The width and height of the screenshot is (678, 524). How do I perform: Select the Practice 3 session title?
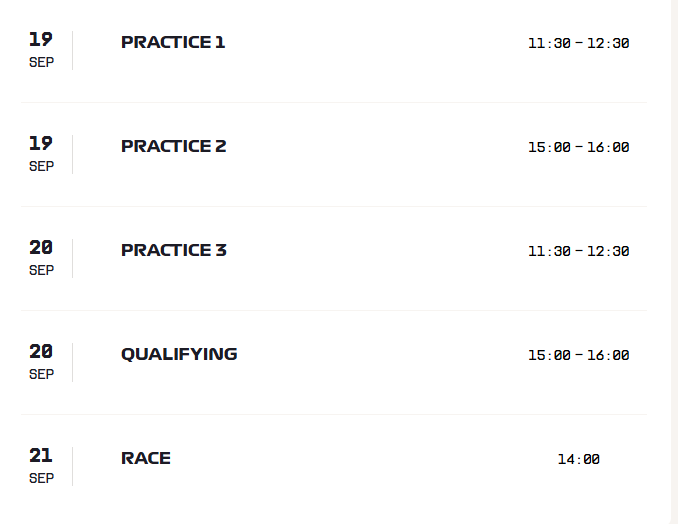click(174, 250)
